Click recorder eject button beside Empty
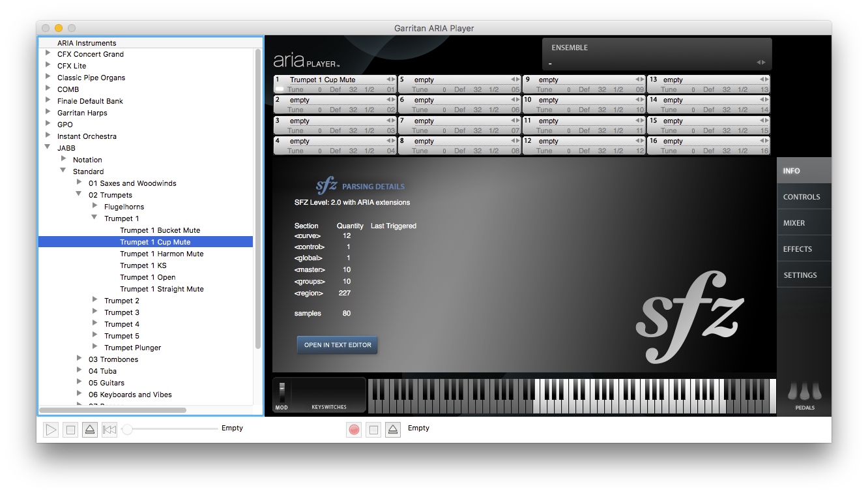This screenshot has width=868, height=495. click(x=392, y=430)
